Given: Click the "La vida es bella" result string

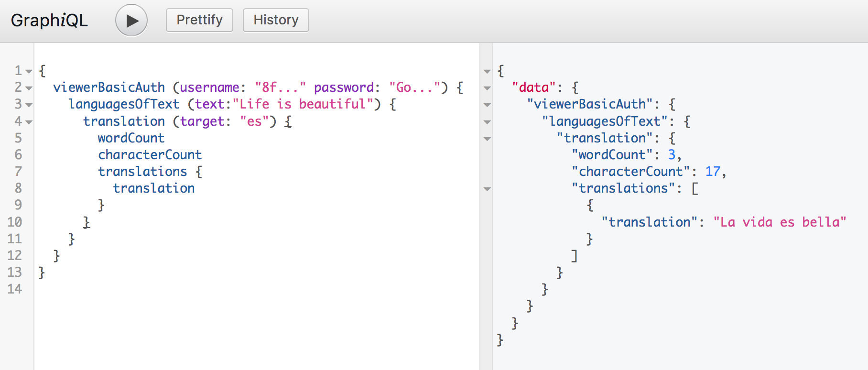Looking at the screenshot, I should pyautogui.click(x=780, y=222).
